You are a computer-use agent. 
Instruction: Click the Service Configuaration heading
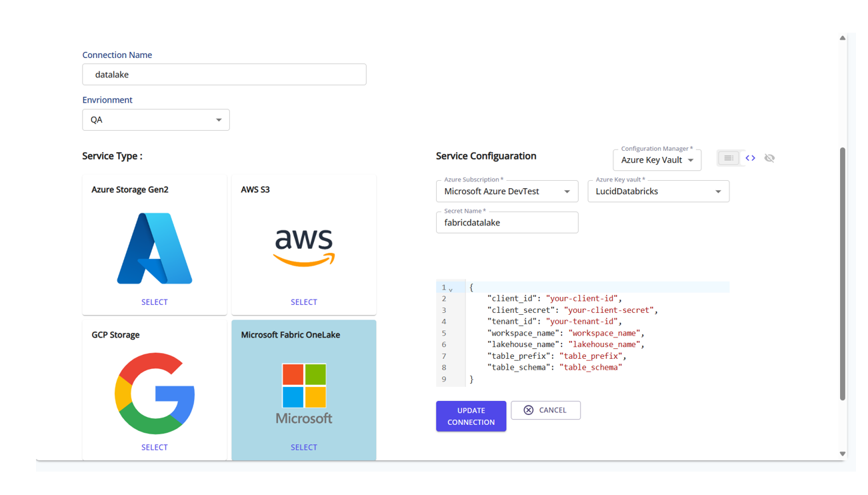[486, 156]
